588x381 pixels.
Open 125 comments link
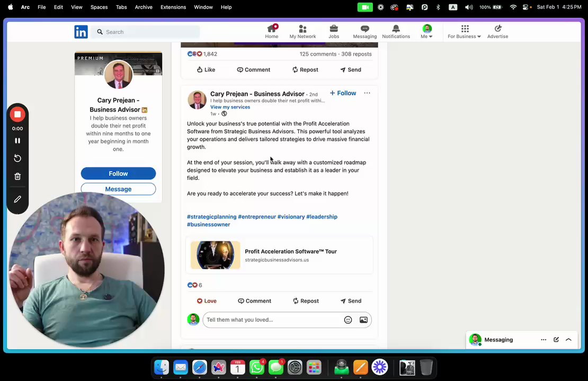coord(318,54)
